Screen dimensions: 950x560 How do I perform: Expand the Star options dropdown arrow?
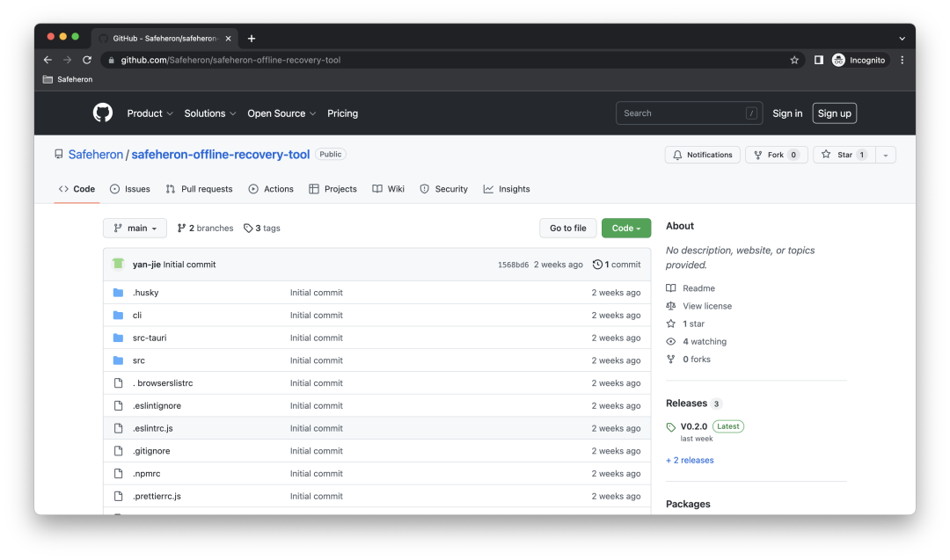885,155
